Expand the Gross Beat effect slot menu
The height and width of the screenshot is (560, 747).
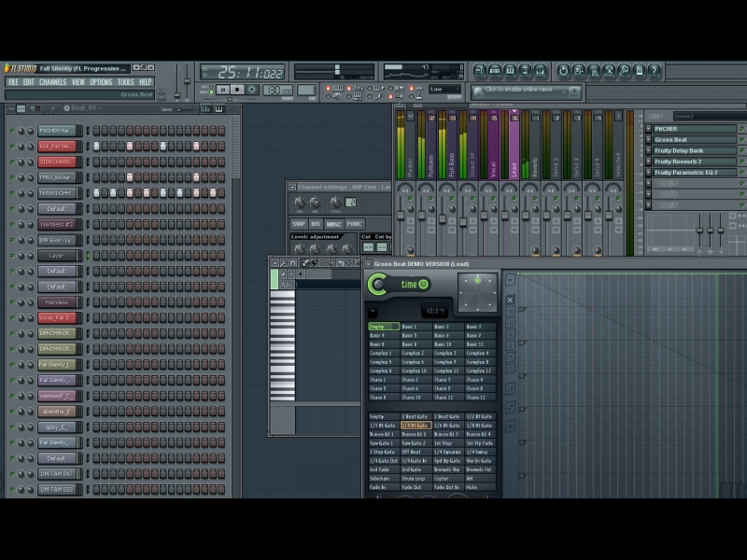point(649,140)
